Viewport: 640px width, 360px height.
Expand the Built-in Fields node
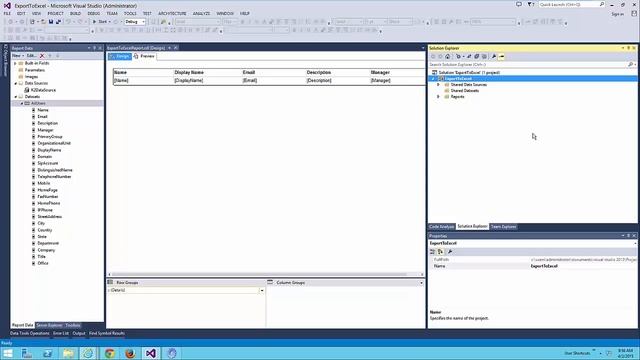16,63
